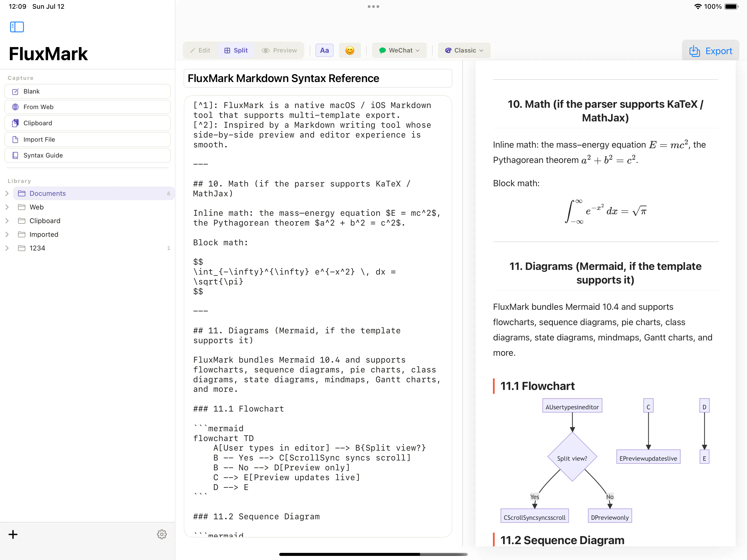Select the Documents library folder

point(94,194)
